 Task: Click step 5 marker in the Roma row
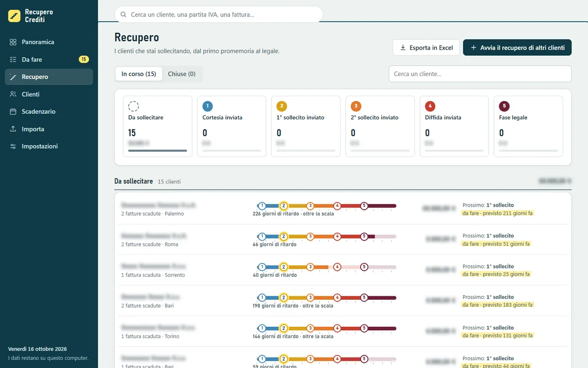[x=364, y=237]
